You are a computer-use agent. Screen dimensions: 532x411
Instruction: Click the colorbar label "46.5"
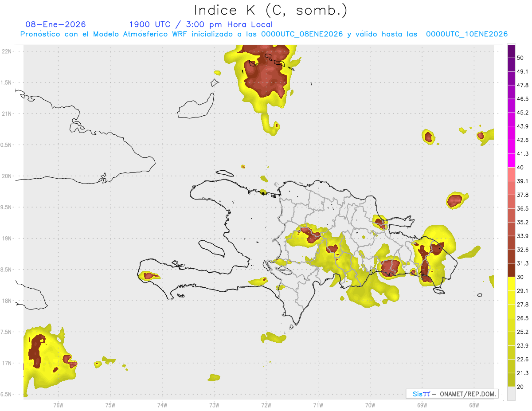[523, 99]
